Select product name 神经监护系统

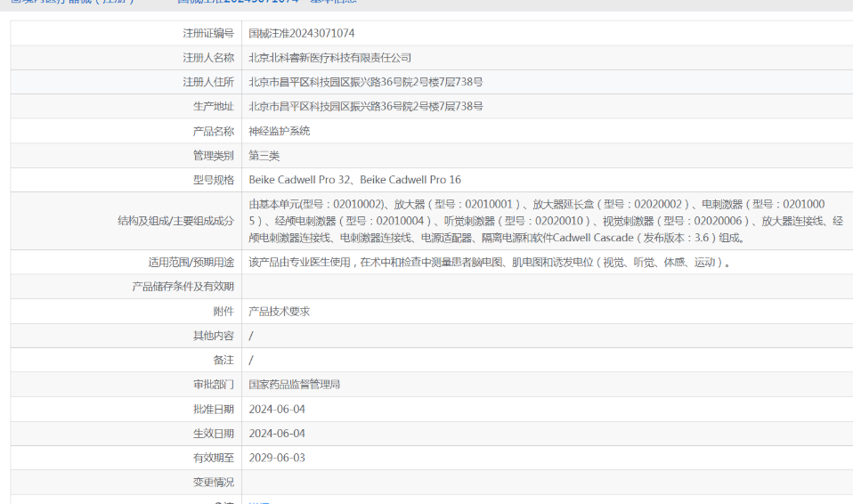coord(279,131)
